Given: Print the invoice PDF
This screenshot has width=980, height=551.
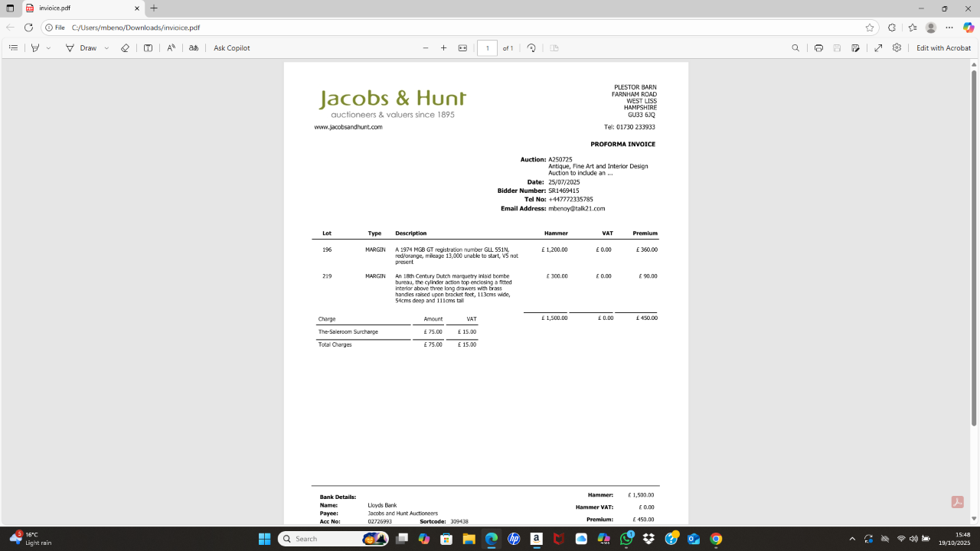Looking at the screenshot, I should click(x=818, y=47).
